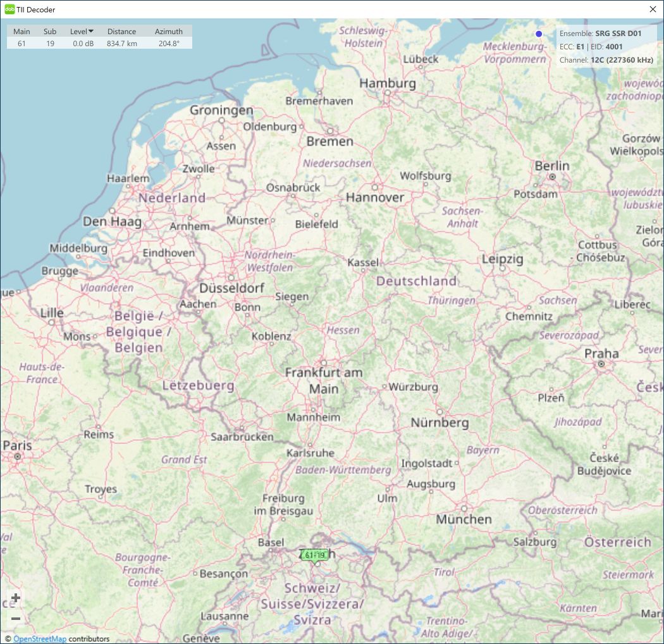
Task: Click München on the map
Action: 464,519
